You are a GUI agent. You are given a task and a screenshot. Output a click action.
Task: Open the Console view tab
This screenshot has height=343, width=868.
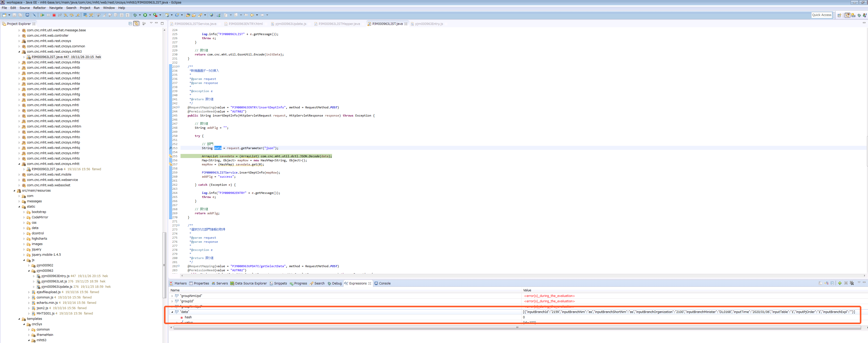[382, 283]
